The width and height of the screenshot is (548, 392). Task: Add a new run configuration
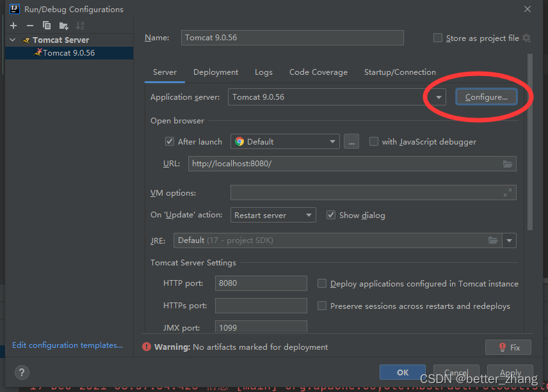point(13,26)
